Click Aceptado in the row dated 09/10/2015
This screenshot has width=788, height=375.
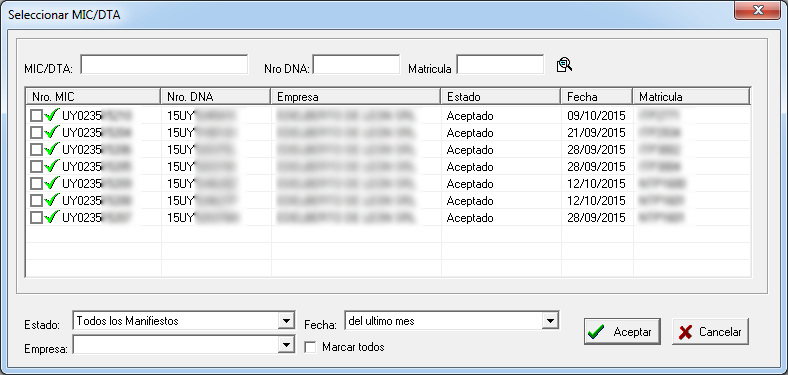click(470, 116)
